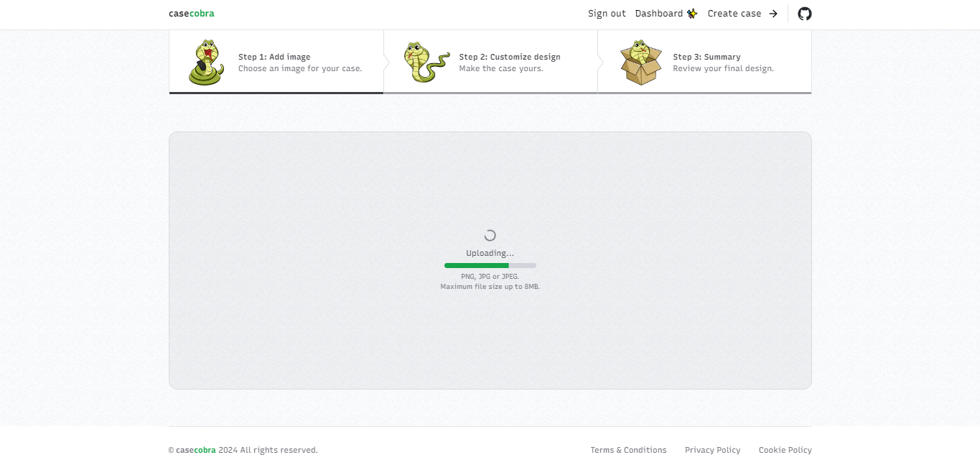Open the Privacy Policy link
The image size is (980, 470).
coord(712,450)
